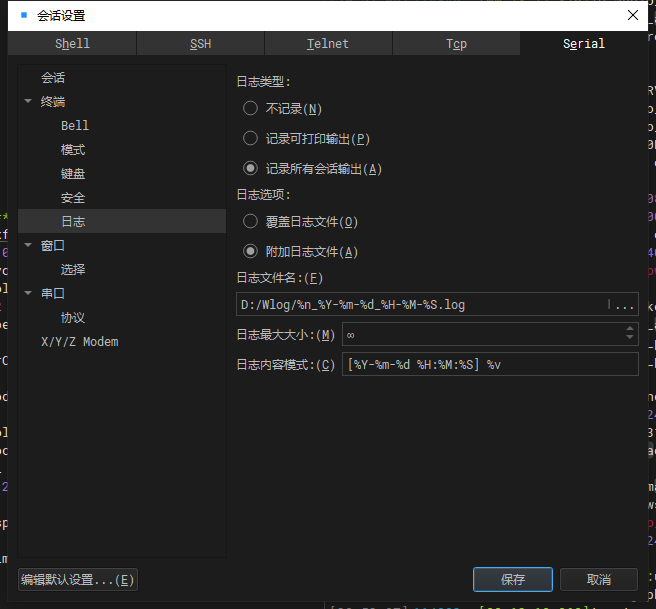Click the 保存 button

coord(512,579)
